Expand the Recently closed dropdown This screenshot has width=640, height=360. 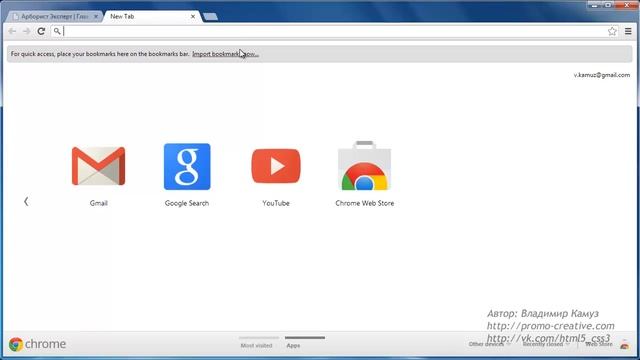(x=546, y=344)
